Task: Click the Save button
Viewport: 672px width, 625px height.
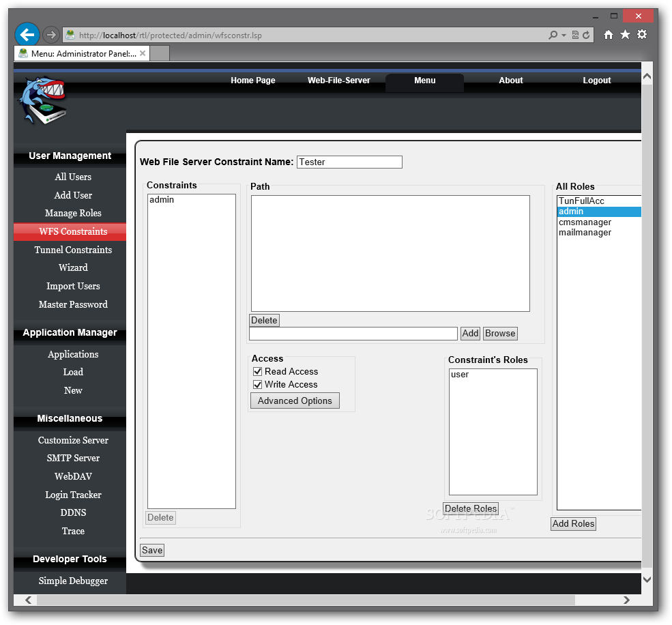Action: [152, 550]
